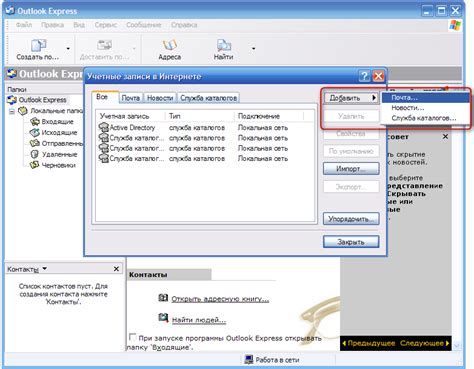Toggle the open Входящие at startup checkbox

132,337
